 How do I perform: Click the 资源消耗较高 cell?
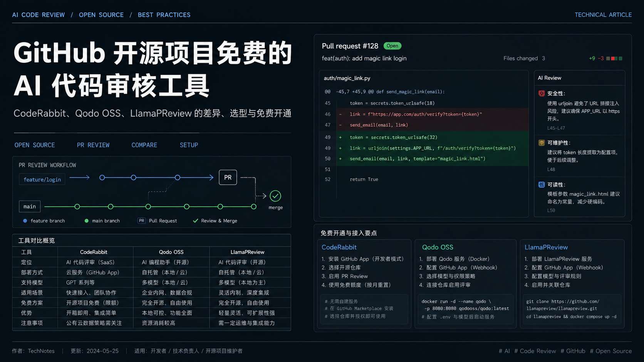pos(158,323)
